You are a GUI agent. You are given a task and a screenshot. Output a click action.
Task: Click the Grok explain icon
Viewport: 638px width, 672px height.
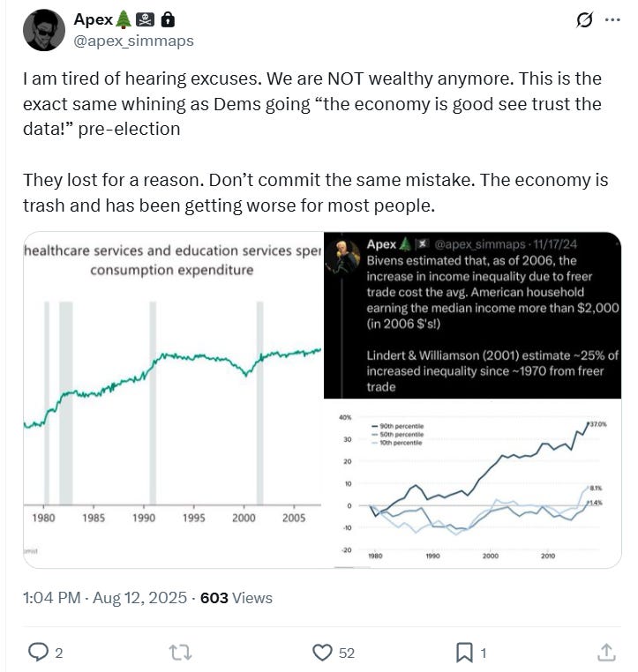(x=583, y=20)
